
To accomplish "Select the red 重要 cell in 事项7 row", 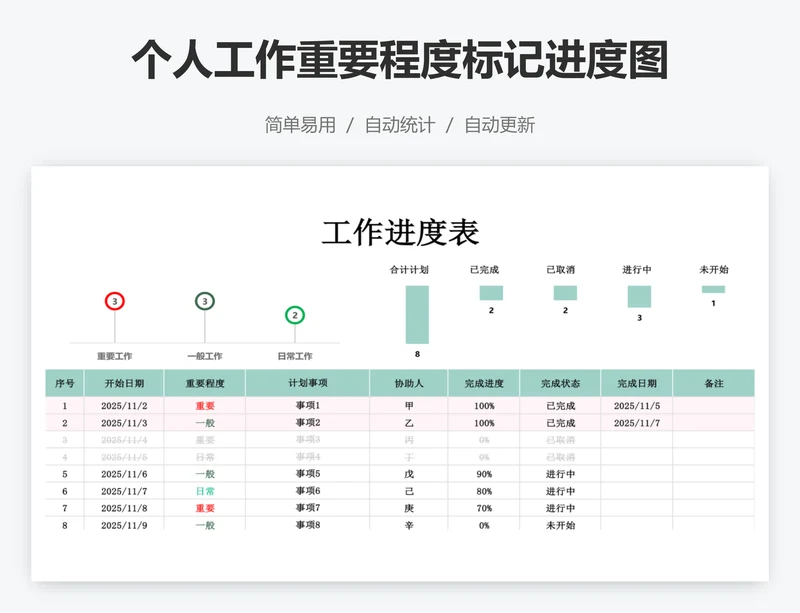I will tap(205, 508).
